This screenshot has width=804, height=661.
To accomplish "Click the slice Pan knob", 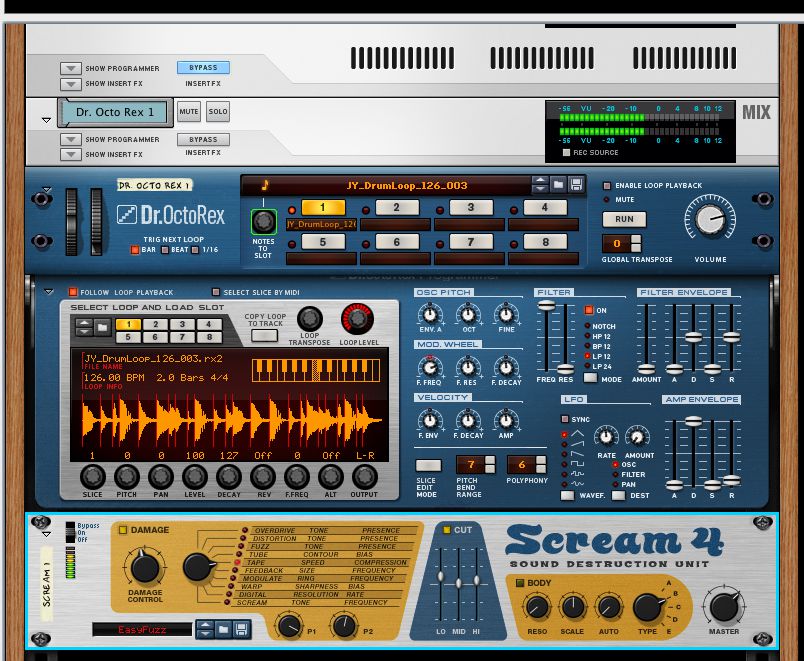I will click(x=160, y=477).
